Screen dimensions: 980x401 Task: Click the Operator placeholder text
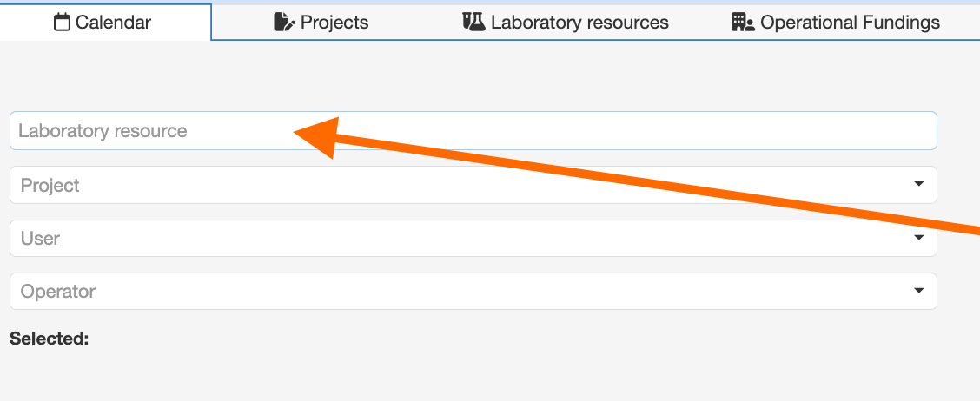tap(58, 292)
